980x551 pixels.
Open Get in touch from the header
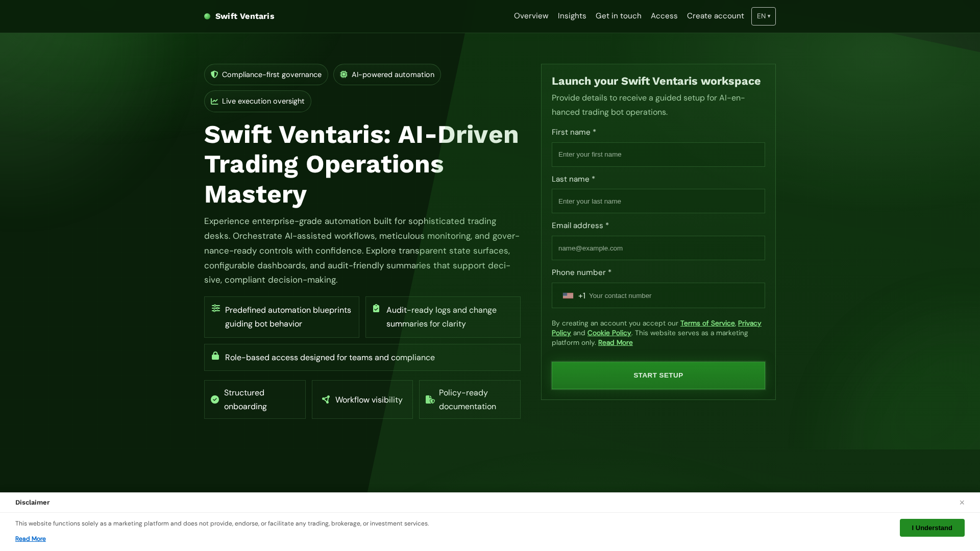619,16
